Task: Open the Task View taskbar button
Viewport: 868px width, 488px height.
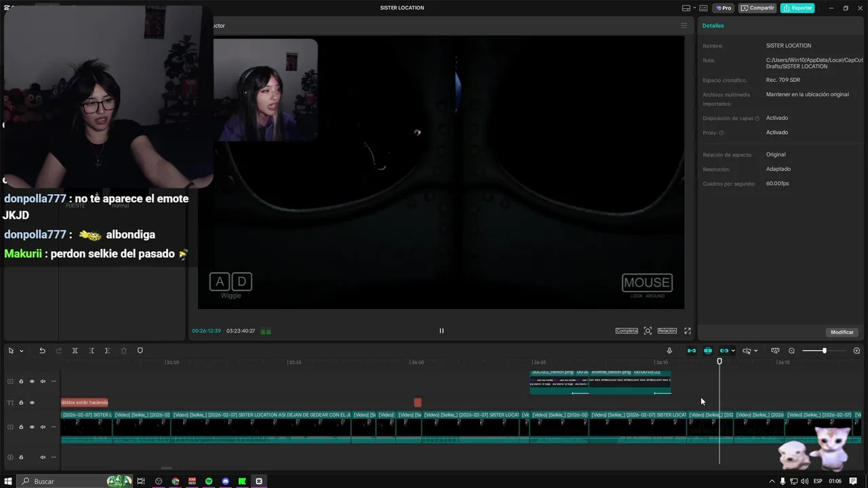Action: tap(141, 481)
